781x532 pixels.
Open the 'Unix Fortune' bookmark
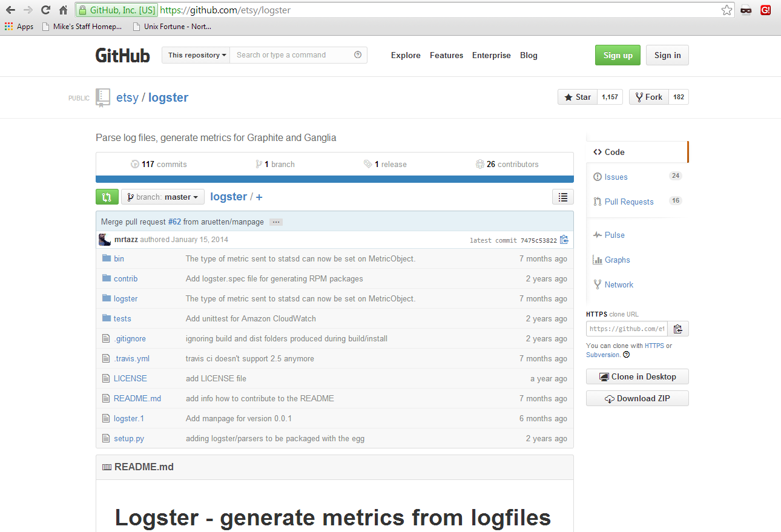[172, 27]
